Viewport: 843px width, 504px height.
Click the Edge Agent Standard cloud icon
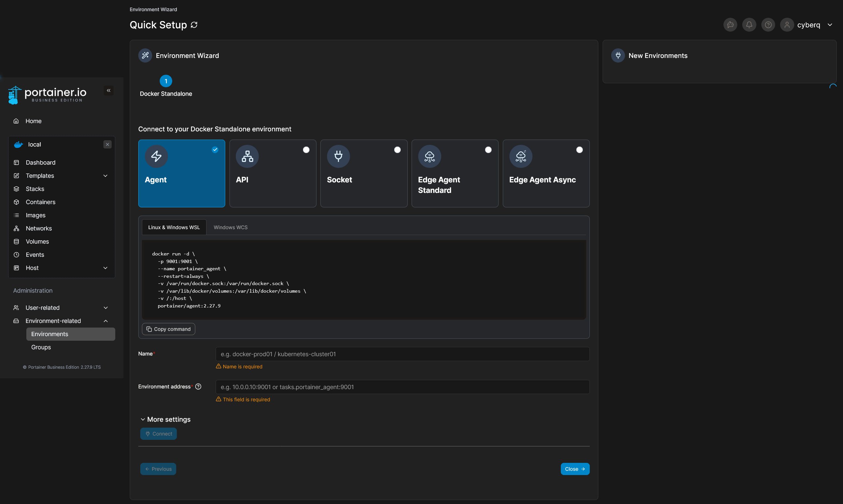click(x=429, y=156)
